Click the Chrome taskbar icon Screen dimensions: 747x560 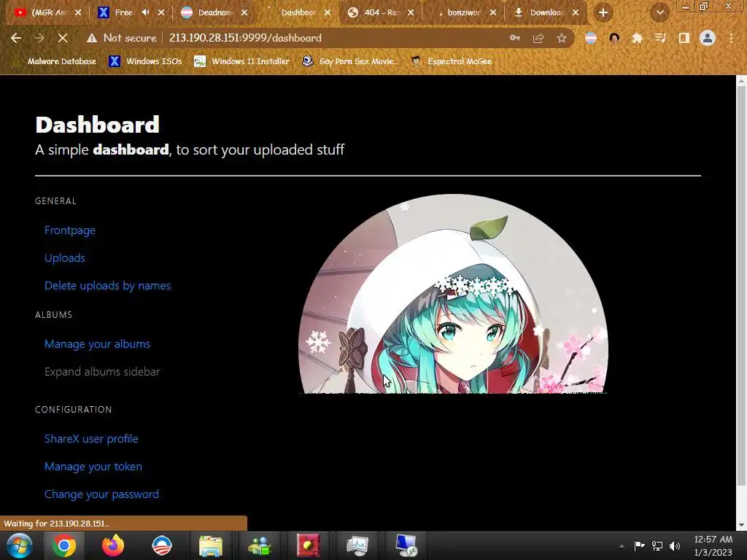click(x=64, y=545)
